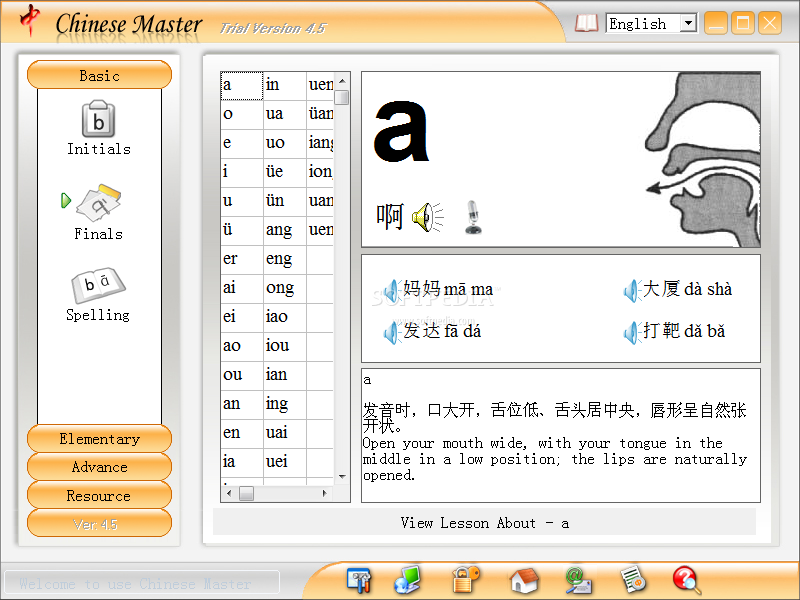Select final 'ang' in the table
This screenshot has height=600, width=800.
click(x=285, y=231)
